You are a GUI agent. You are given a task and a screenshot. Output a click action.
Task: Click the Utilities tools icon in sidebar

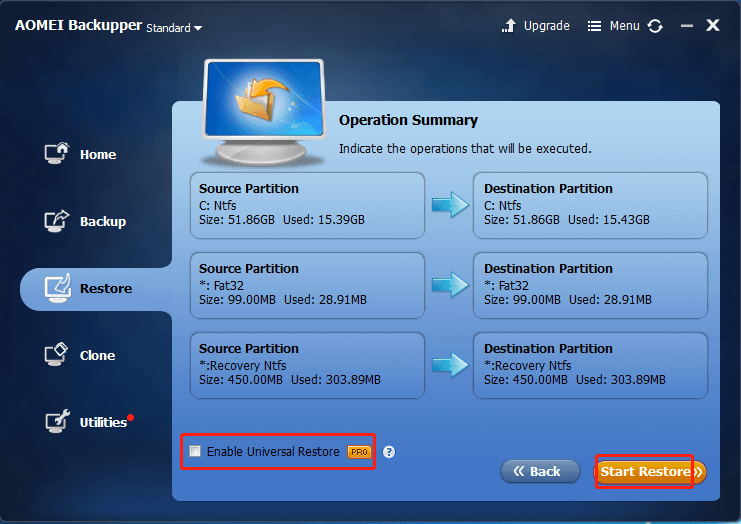tap(57, 421)
